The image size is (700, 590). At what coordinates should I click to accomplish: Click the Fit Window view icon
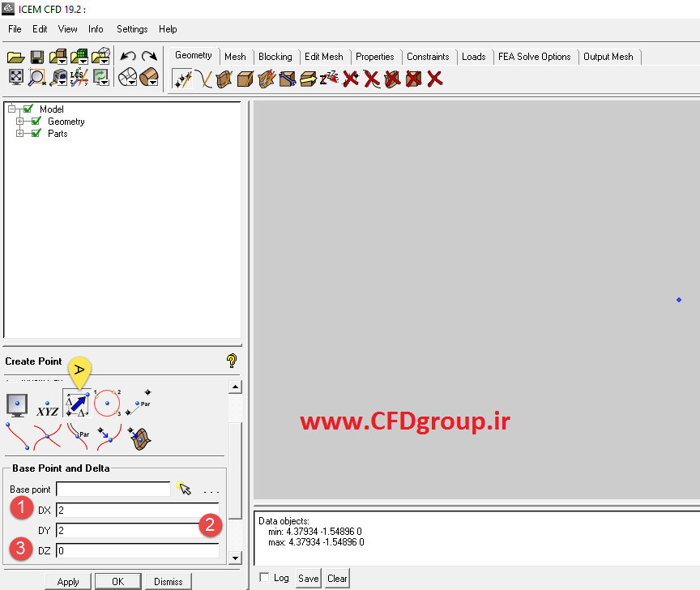point(16,77)
